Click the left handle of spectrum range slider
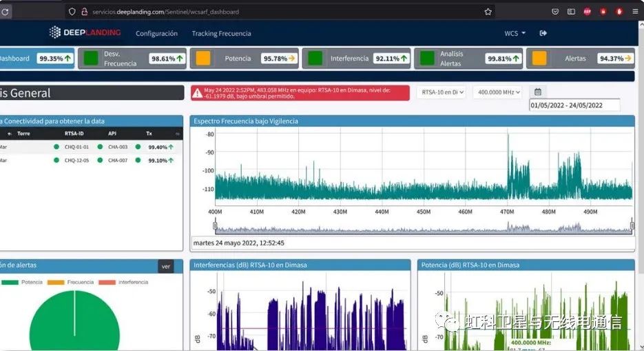Viewport: 644px width, 351px height. click(x=215, y=225)
